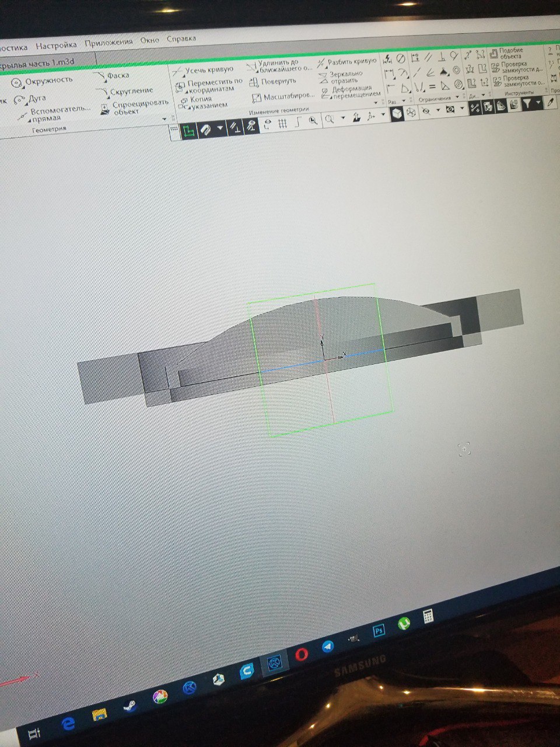Select Усечь кривую trim tool
This screenshot has height=747, width=560.
[204, 71]
